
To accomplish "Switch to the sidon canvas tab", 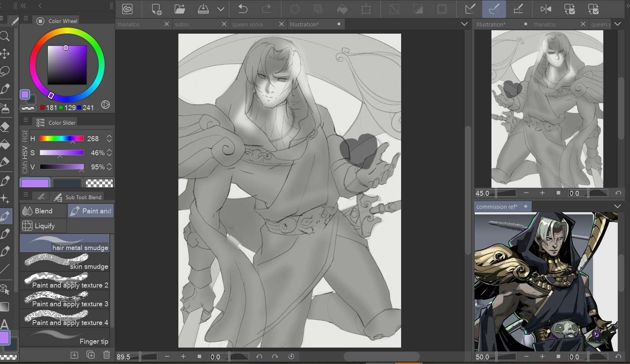I will 182,24.
